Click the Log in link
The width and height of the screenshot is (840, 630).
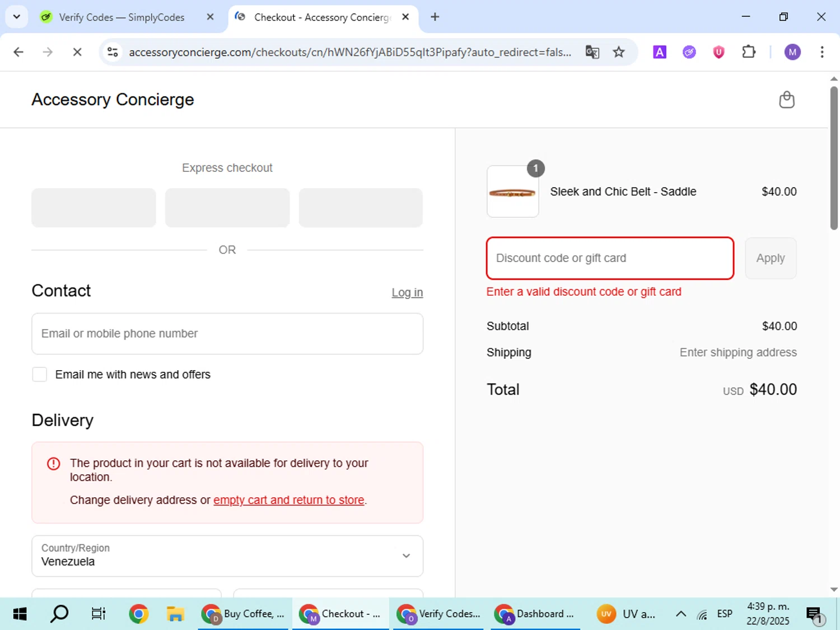pos(407,292)
